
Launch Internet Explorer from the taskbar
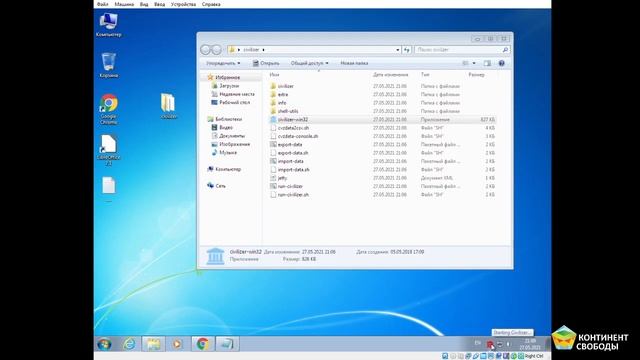click(129, 344)
